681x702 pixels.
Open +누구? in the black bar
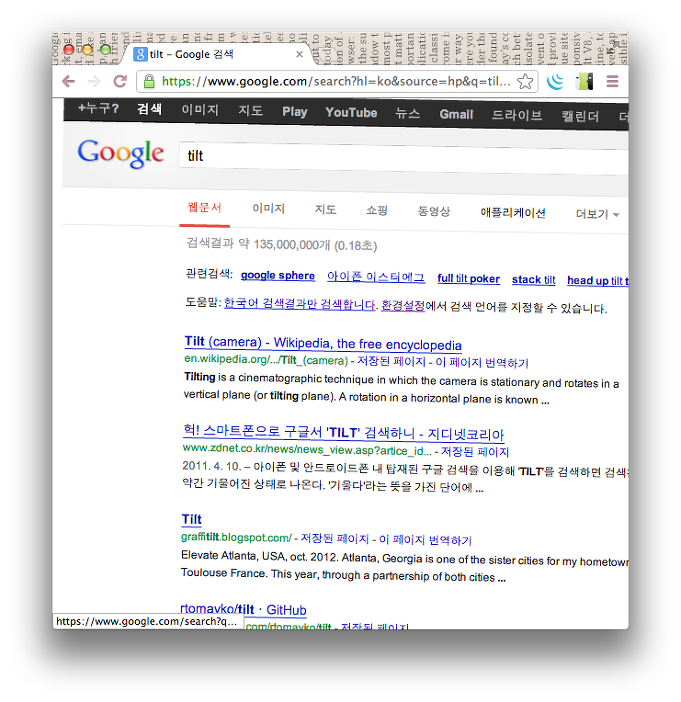98,108
